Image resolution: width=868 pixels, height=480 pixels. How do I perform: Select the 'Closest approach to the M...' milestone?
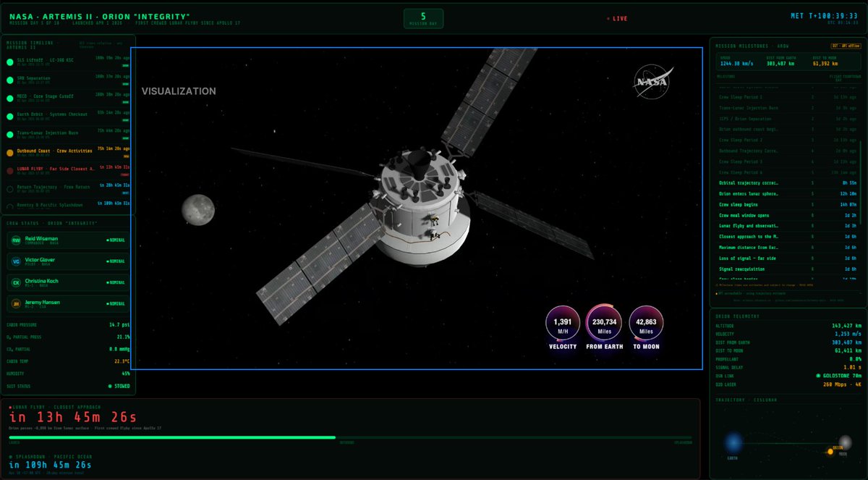pyautogui.click(x=786, y=237)
